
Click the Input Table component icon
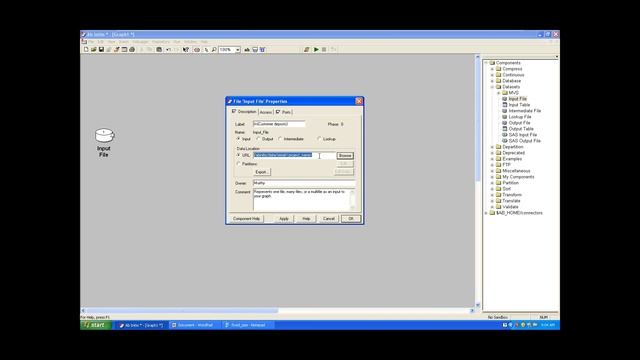pyautogui.click(x=504, y=105)
